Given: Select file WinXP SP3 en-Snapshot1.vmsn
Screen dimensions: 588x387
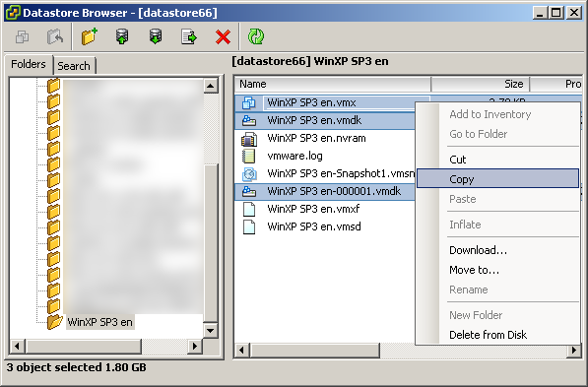Looking at the screenshot, I should 341,173.
